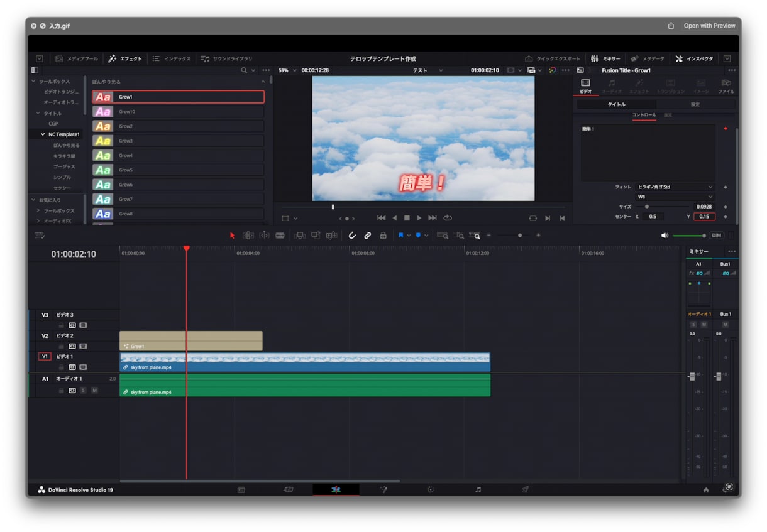This screenshot has height=532, width=767.
Task: Click the 簡単！ text box in inspector
Action: point(648,153)
